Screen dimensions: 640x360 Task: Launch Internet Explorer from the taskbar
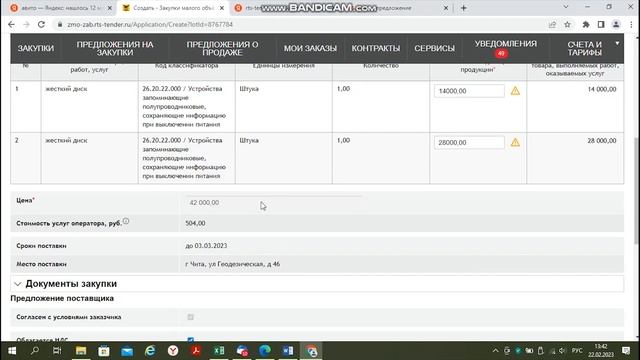coord(150,351)
